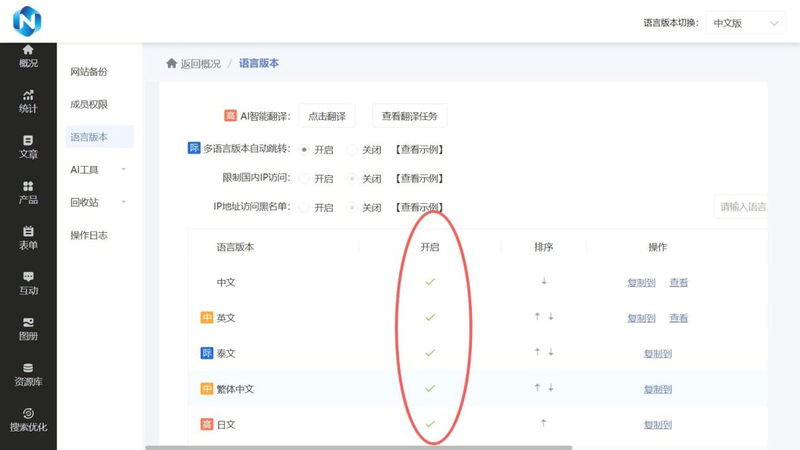Click the blue badge beside 泰文
Screen dimensions: 800x450
click(x=207, y=353)
